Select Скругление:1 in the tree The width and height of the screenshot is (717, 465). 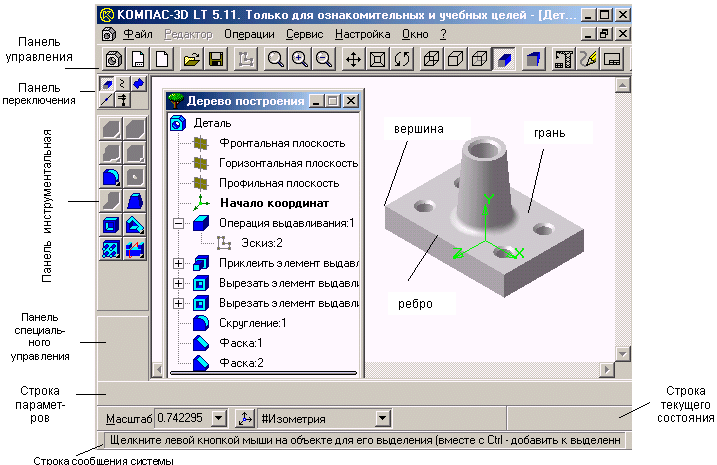(252, 323)
